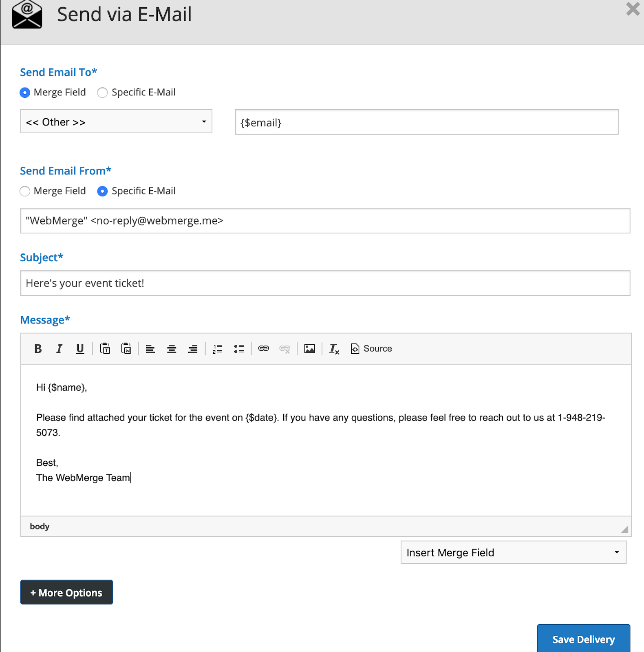Screen dimensions: 644x652
Task: Toggle underline formatting in message editor
Action: pyautogui.click(x=80, y=349)
